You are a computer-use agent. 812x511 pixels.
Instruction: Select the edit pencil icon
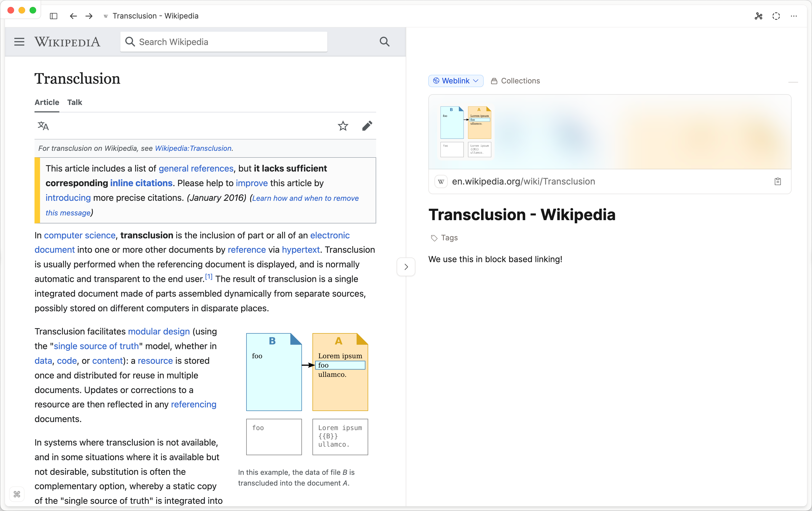pos(367,126)
